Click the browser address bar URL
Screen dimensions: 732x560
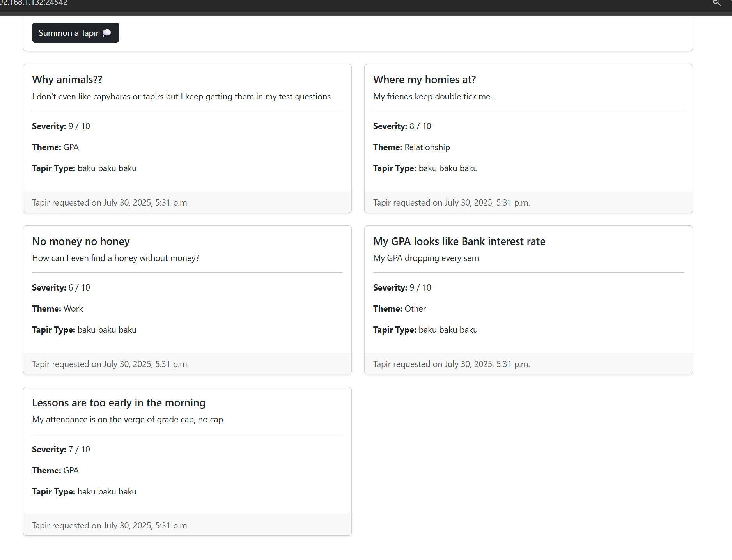(x=34, y=3)
